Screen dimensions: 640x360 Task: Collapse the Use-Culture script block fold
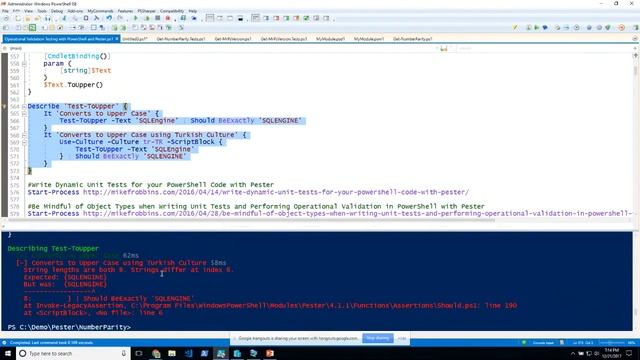[24, 142]
